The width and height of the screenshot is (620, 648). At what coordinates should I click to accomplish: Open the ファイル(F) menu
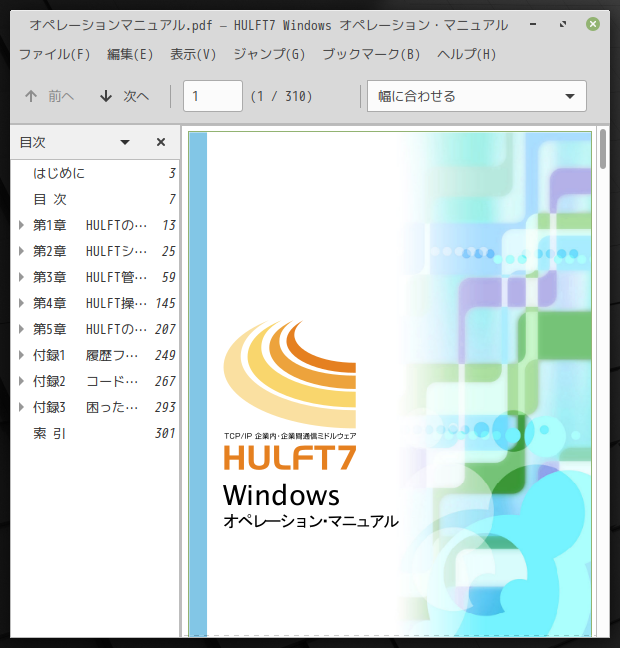(x=55, y=54)
